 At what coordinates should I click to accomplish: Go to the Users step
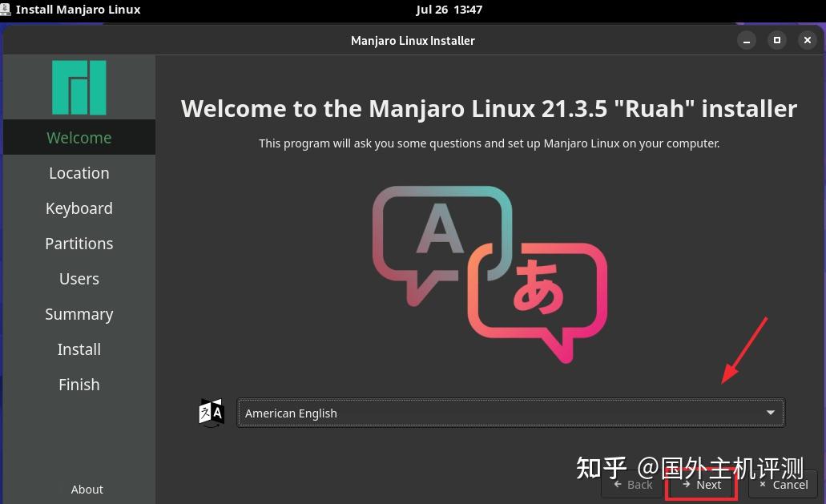(79, 279)
